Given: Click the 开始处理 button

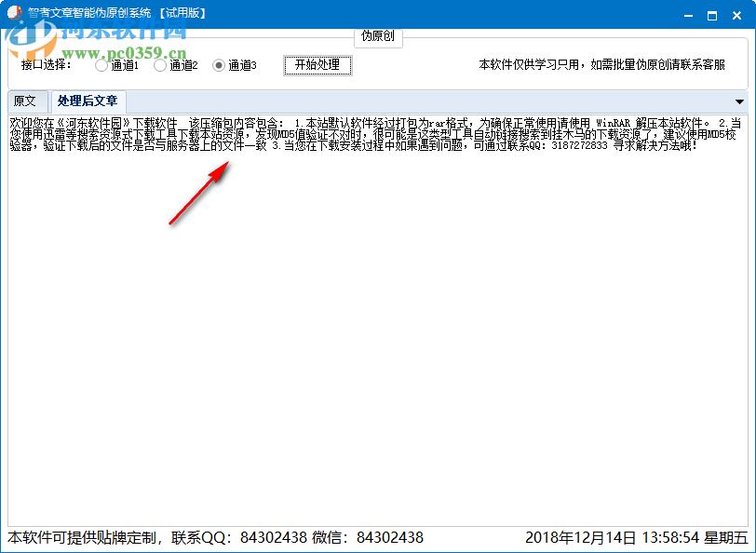Looking at the screenshot, I should coord(317,65).
